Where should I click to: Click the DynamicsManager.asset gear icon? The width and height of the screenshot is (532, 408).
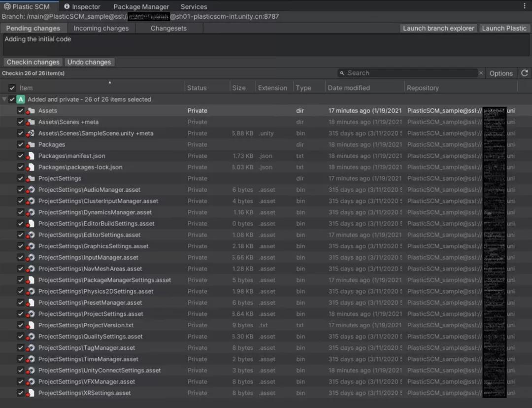coord(31,212)
